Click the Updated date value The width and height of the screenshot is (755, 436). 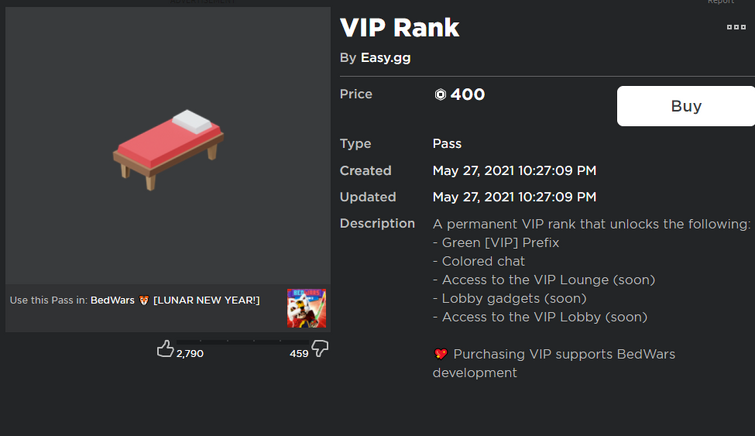click(515, 197)
